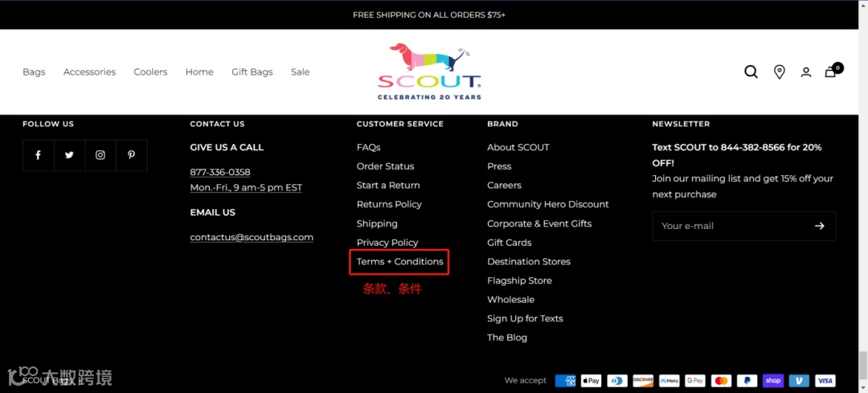
Task: Open the Gift Bags menu
Action: (252, 72)
